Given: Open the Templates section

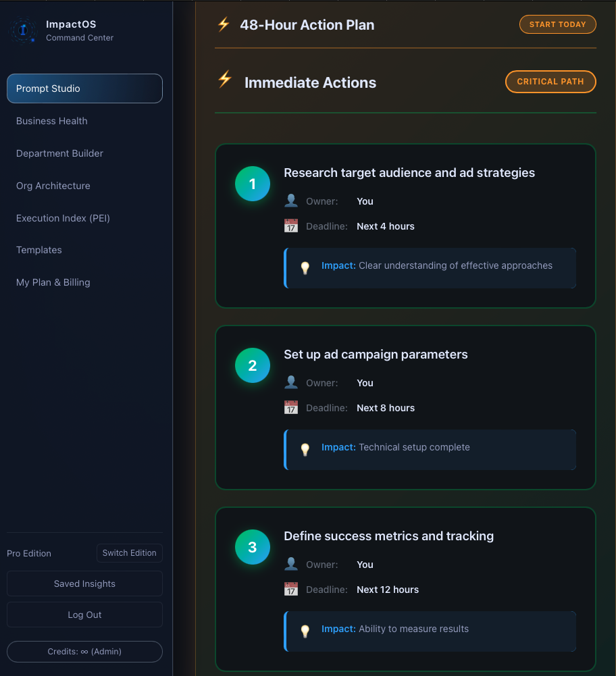Looking at the screenshot, I should click(38, 250).
